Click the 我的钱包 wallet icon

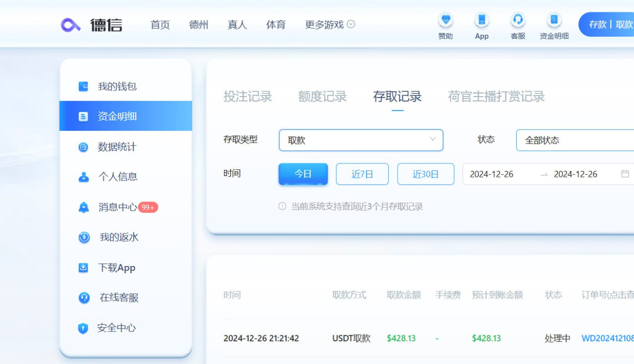[83, 86]
